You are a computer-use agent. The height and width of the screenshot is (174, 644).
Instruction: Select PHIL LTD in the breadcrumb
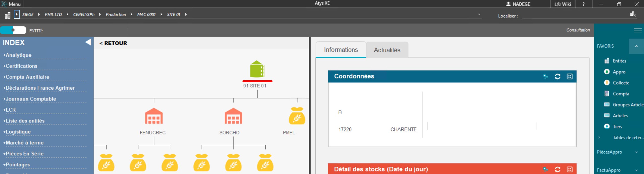[x=53, y=15]
